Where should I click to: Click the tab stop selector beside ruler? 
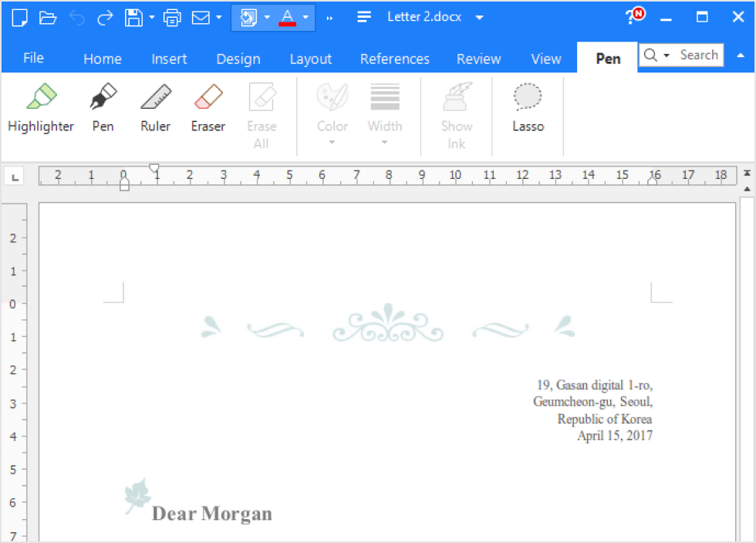click(x=12, y=177)
